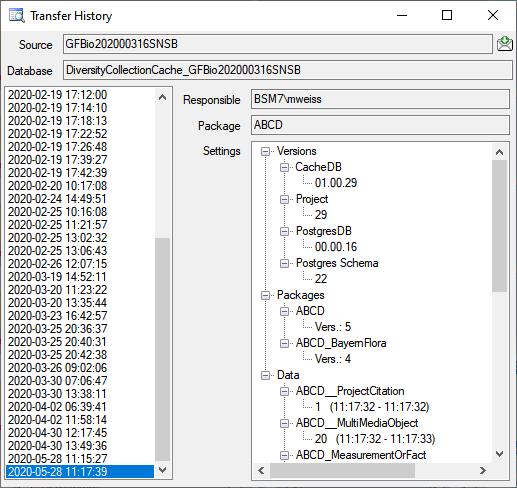
Task: Click the settings tree horizontal scroll-right arrow
Action: point(483,471)
